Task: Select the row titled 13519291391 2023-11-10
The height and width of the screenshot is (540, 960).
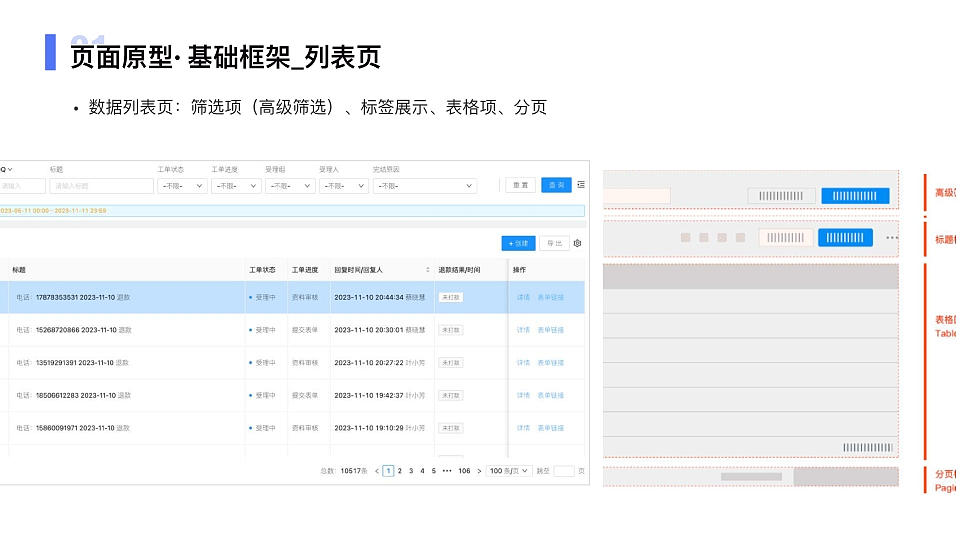Action: point(292,363)
